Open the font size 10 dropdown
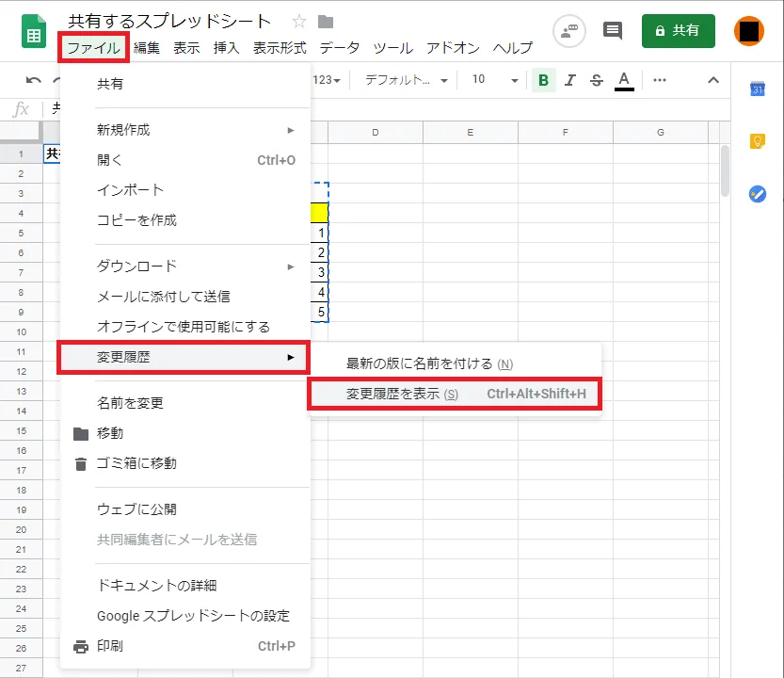 (494, 80)
